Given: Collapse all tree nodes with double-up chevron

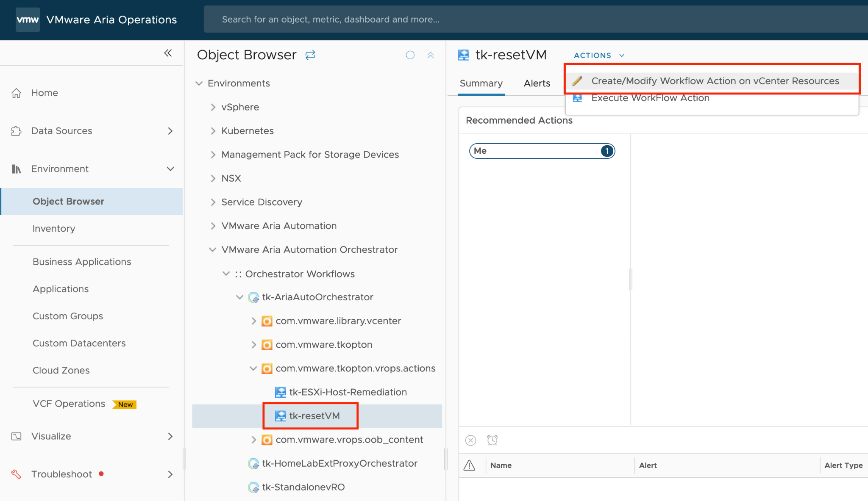Looking at the screenshot, I should pyautogui.click(x=431, y=55).
